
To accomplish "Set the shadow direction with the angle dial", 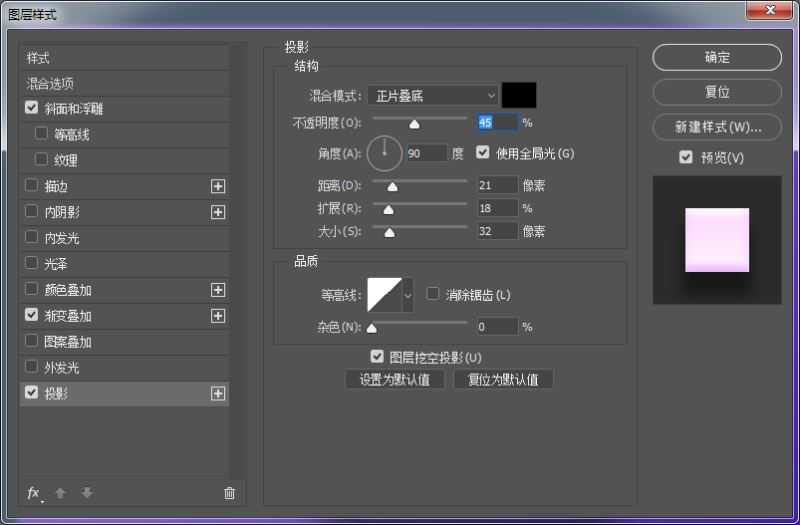I will pos(384,153).
